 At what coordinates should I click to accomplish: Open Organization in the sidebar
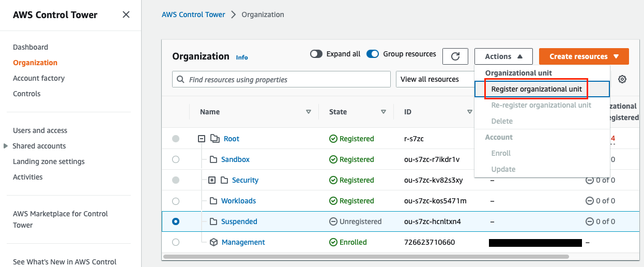point(35,63)
